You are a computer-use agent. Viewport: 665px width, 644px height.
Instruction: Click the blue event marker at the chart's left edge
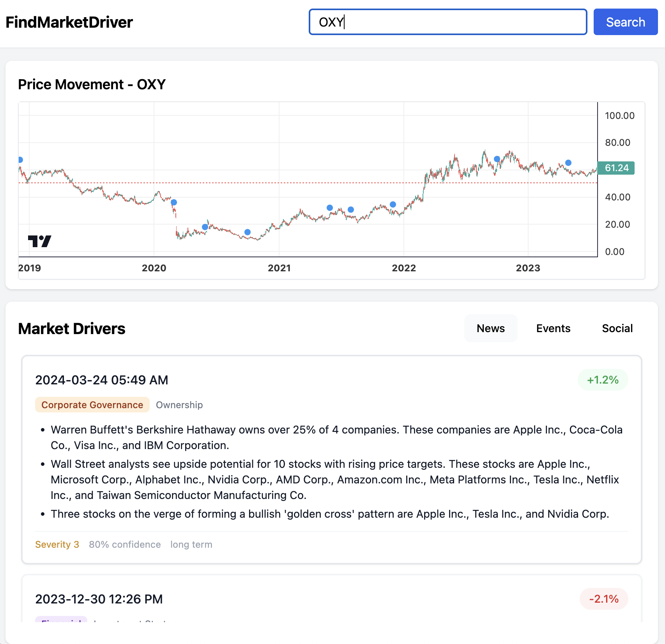pyautogui.click(x=20, y=160)
